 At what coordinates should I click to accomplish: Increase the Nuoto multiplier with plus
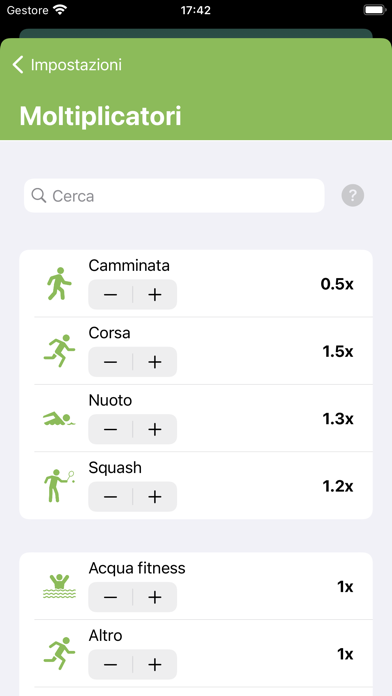click(155, 429)
